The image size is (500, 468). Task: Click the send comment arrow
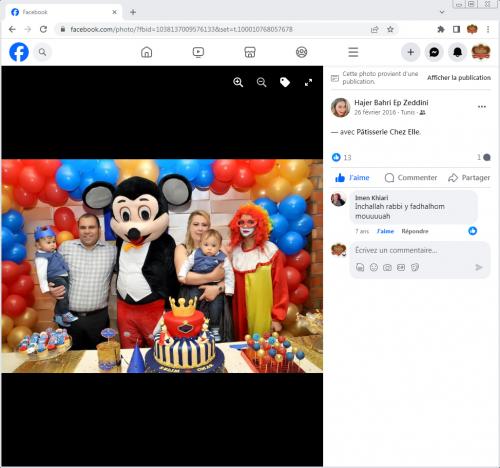(479, 267)
